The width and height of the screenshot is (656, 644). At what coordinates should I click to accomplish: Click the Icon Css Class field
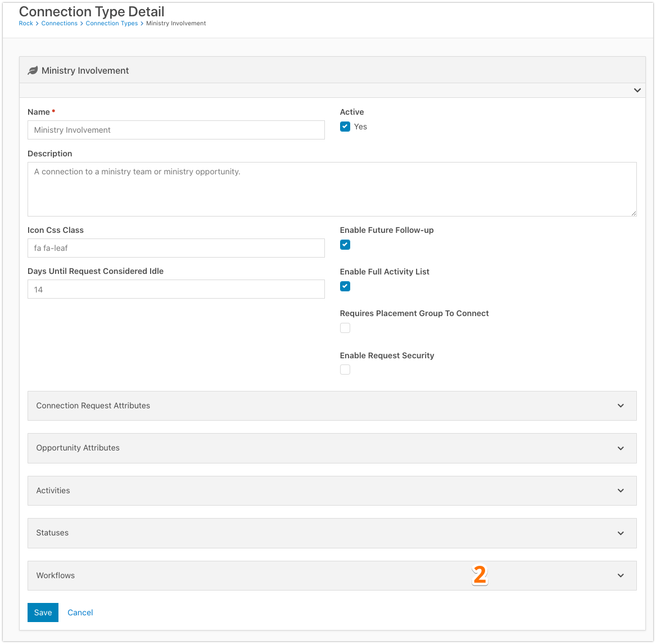point(176,248)
